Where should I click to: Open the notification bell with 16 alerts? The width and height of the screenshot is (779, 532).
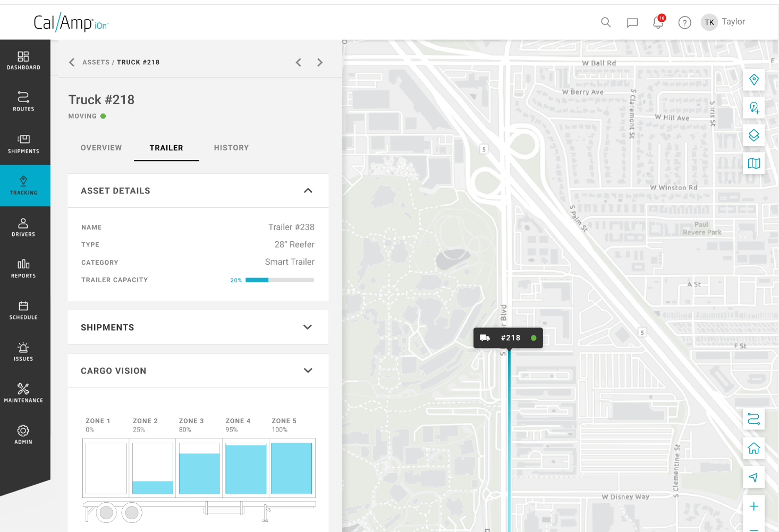coord(658,22)
